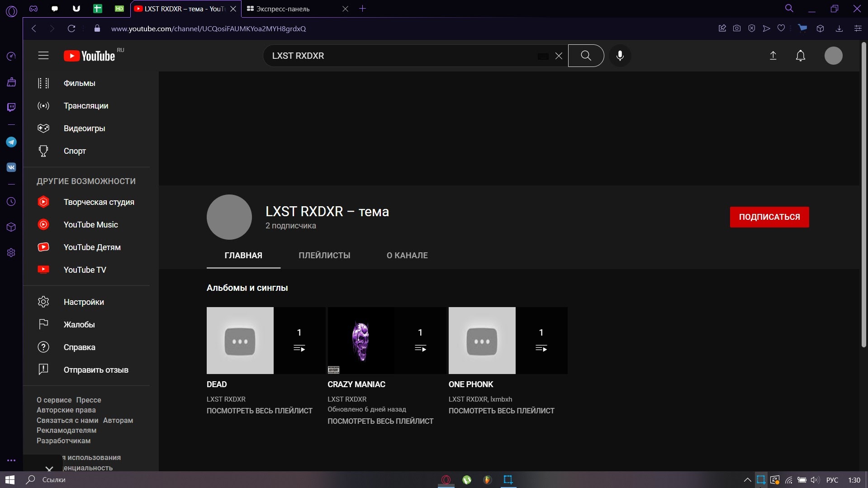Open the ONE PHONK album thumbnail
The width and height of the screenshot is (868, 488).
coord(508,341)
